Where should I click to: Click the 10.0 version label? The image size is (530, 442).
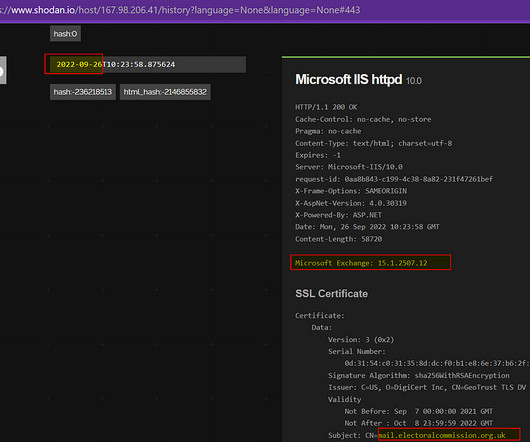[414, 81]
